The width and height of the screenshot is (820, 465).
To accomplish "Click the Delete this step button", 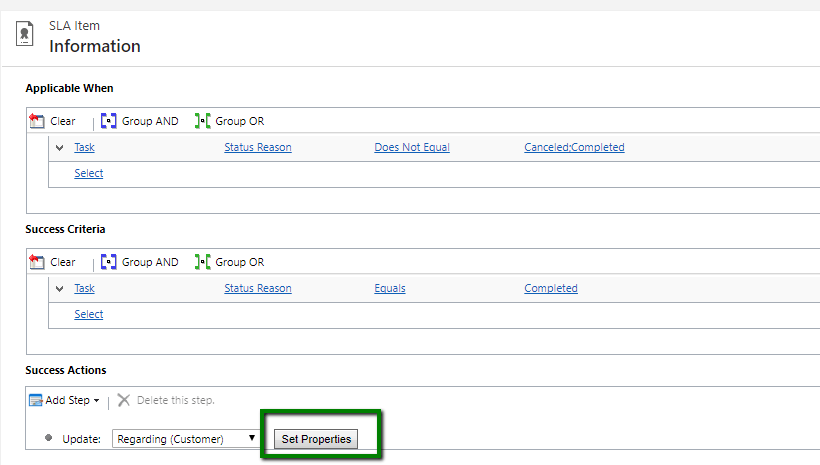I will click(x=166, y=400).
